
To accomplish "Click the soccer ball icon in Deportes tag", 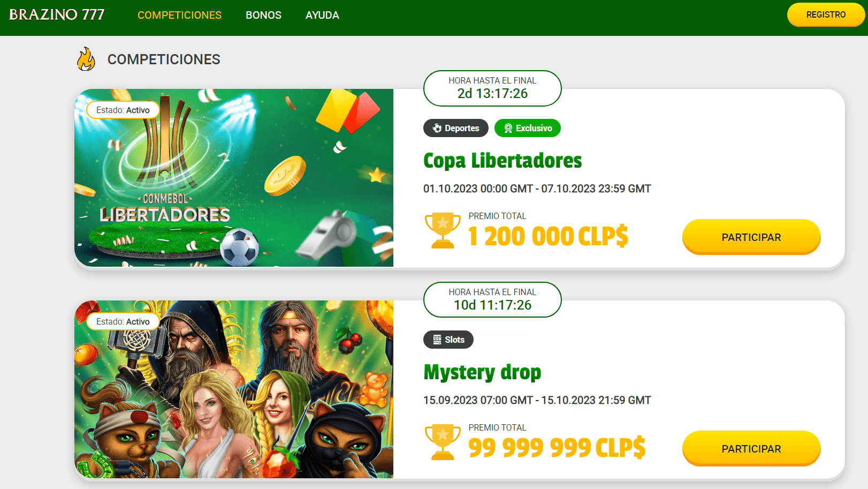I will [437, 128].
